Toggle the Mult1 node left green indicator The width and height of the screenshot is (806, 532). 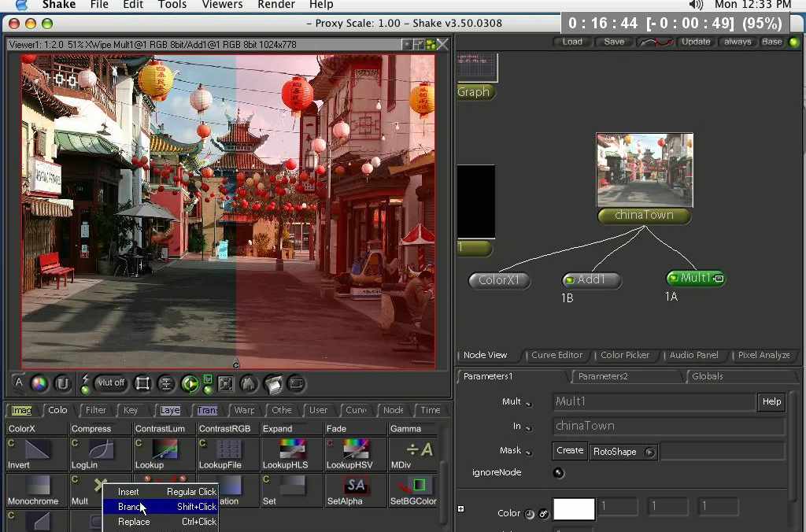[673, 278]
